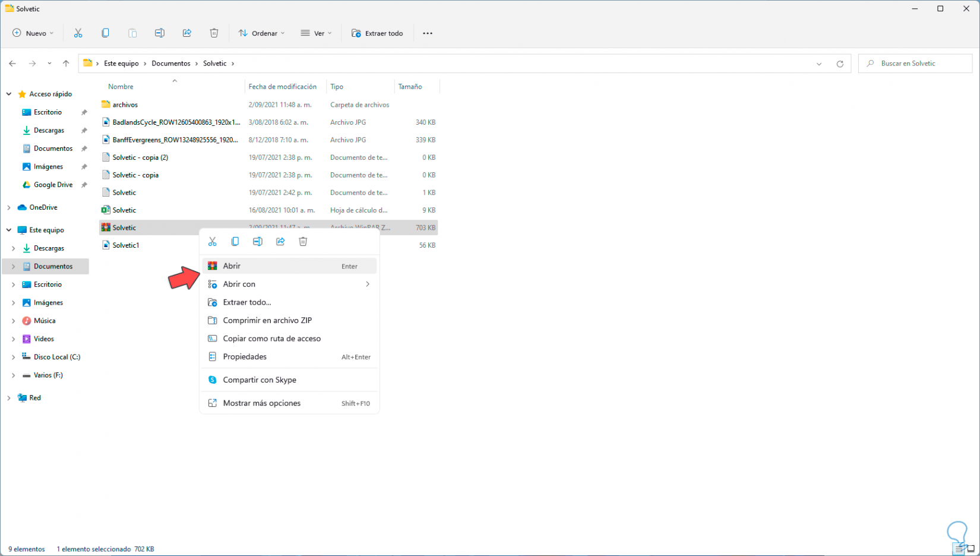This screenshot has width=980, height=556.
Task: Switch to large icons view in status bar
Action: coord(970,549)
